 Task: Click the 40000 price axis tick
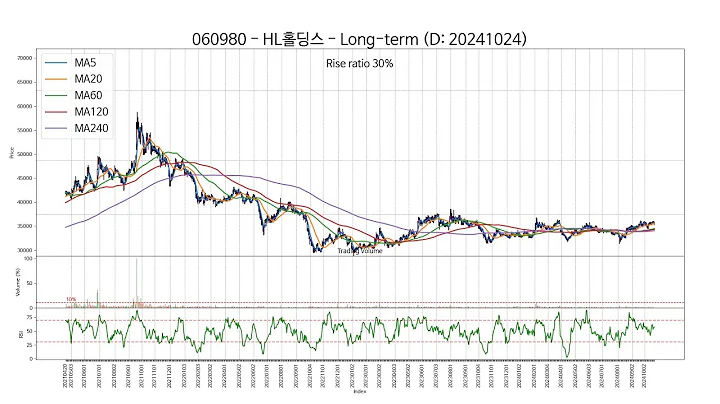coord(25,202)
